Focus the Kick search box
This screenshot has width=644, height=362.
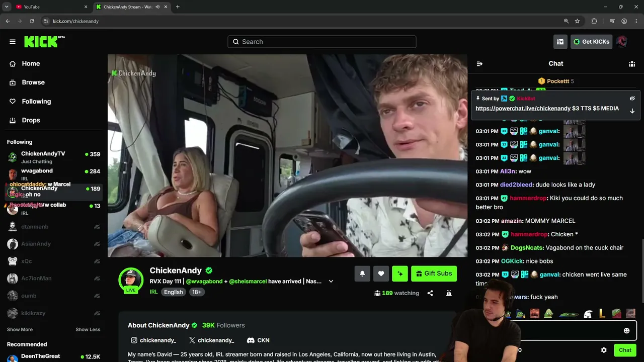coord(322,42)
